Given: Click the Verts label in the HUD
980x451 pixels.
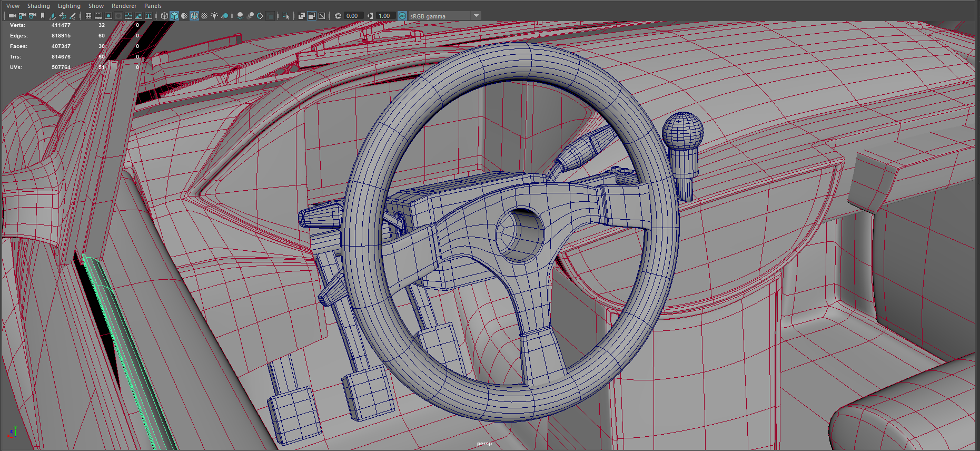Looking at the screenshot, I should [17, 25].
